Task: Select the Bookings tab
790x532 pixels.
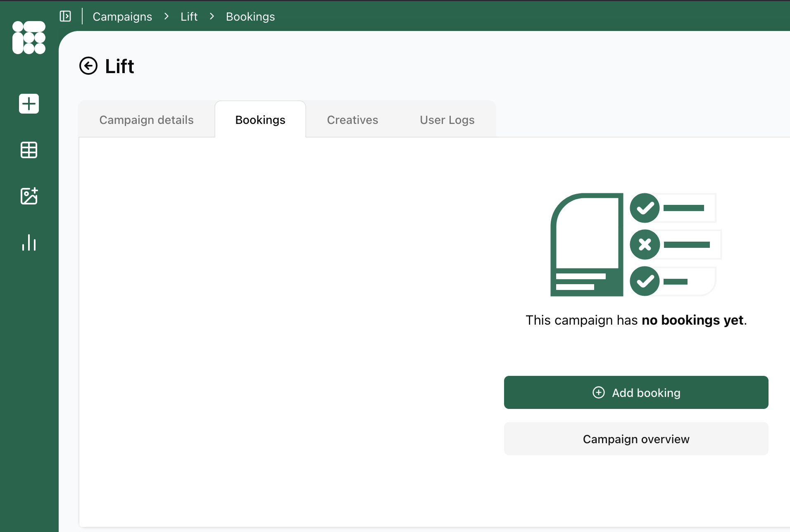Action: pyautogui.click(x=260, y=120)
